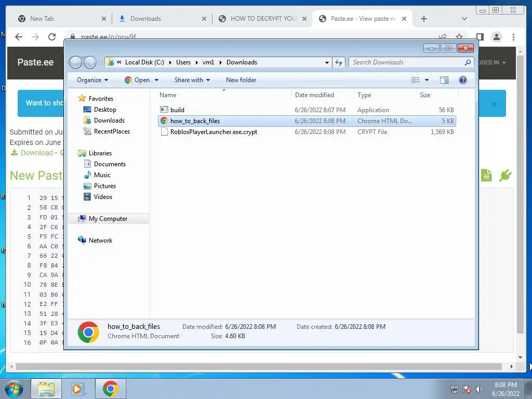Switch to Paste.ee View paste tab
Screen dimensions: 532x399
(362, 19)
